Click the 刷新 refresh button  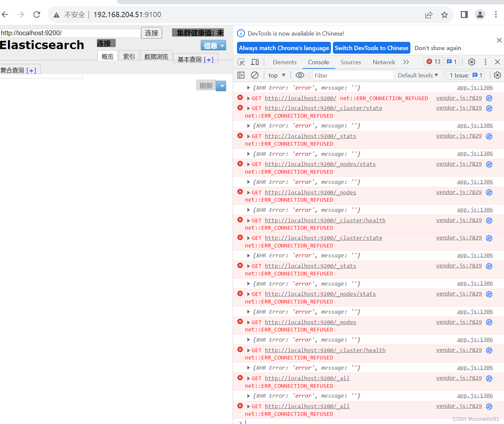(206, 86)
